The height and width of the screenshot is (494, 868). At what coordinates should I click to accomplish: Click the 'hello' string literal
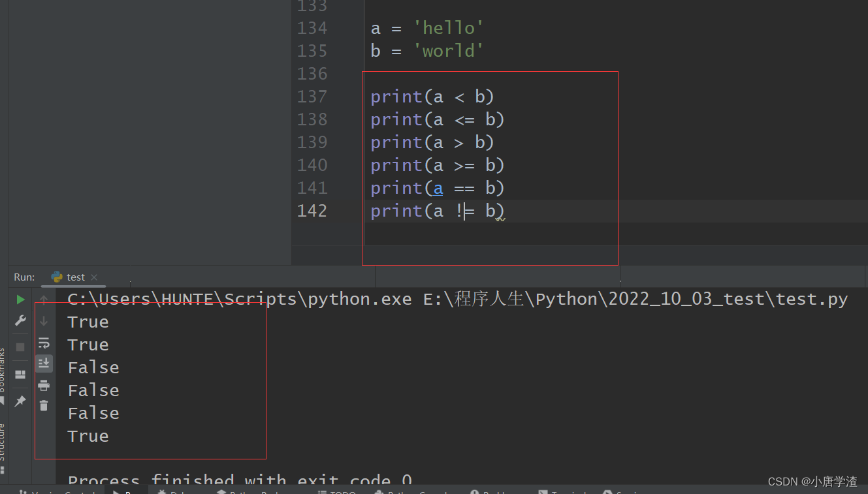point(448,28)
